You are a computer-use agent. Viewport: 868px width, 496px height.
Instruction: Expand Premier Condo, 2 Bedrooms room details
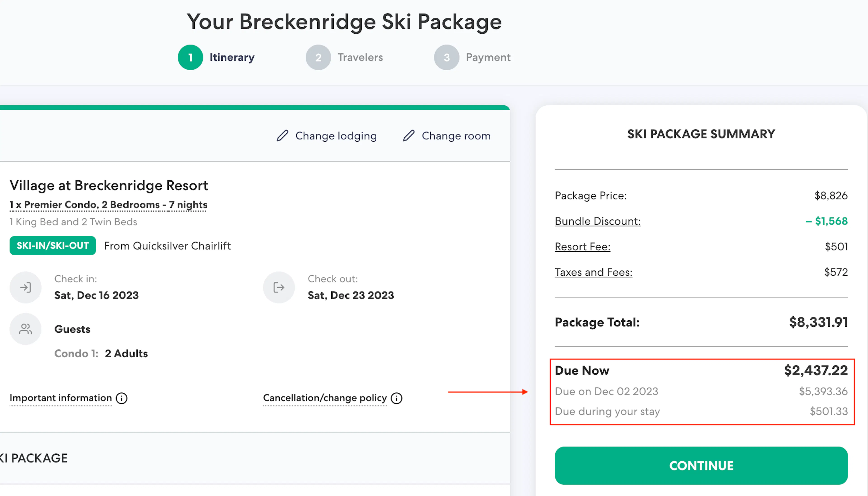point(108,204)
